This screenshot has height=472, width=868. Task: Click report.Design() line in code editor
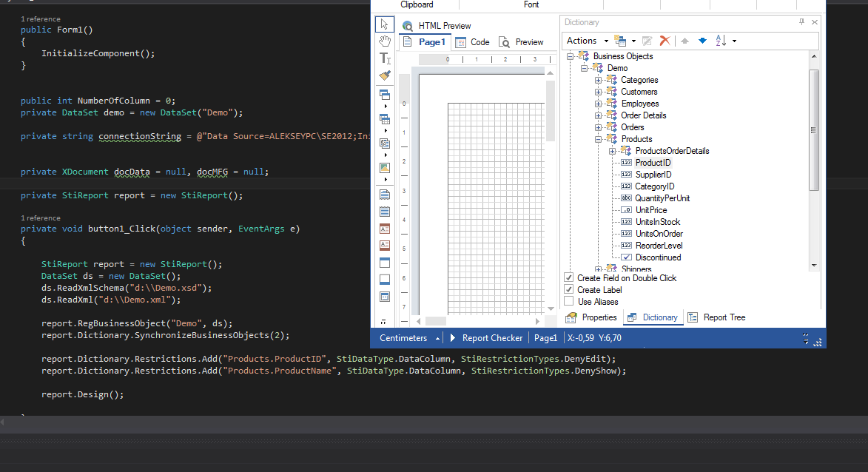pos(82,394)
